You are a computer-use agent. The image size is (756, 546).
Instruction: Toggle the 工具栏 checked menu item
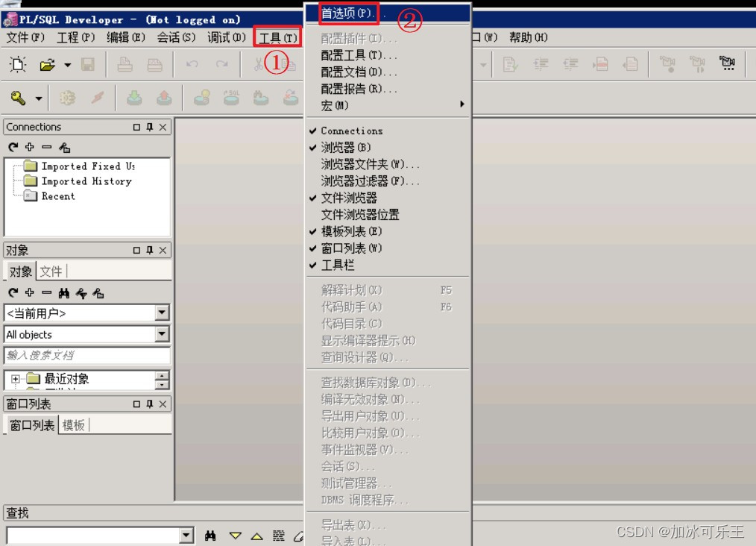[338, 265]
